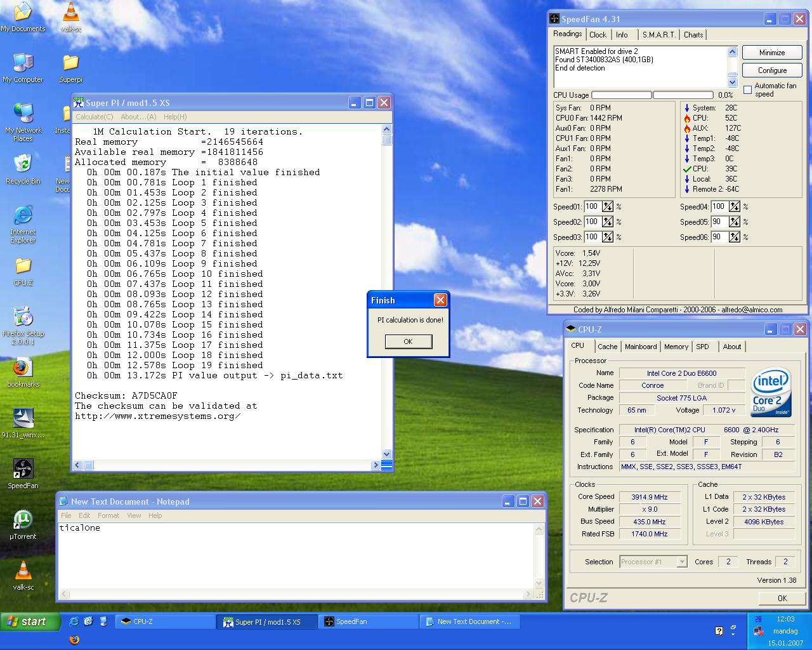The image size is (812, 650).
Task: Switch to the Info tab in SpeedFan
Action: click(622, 35)
